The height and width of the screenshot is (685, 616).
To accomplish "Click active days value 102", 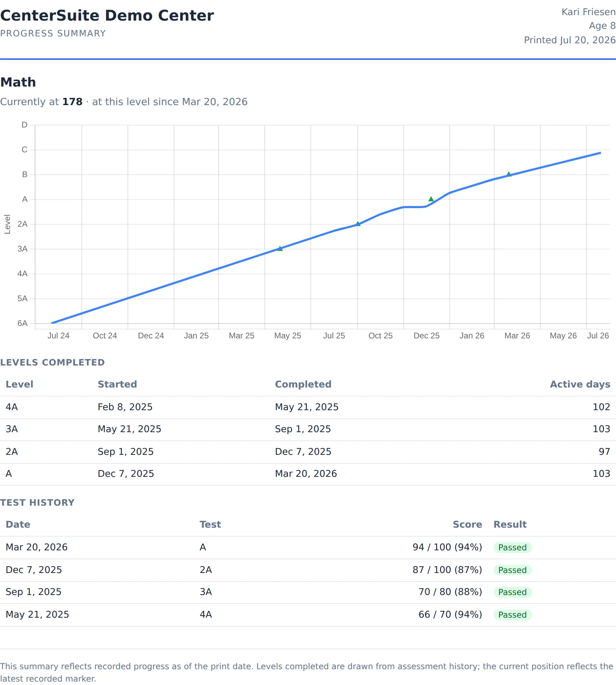I will tap(601, 407).
